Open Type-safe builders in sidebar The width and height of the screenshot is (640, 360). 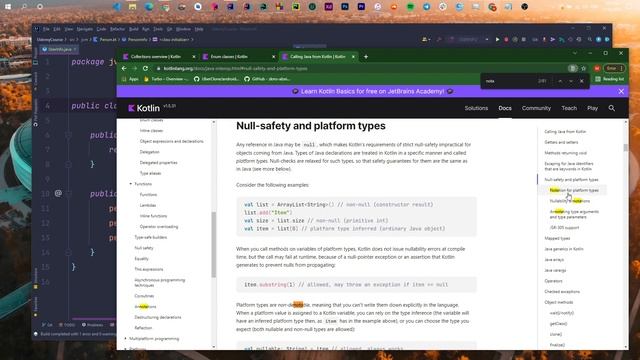(x=151, y=237)
